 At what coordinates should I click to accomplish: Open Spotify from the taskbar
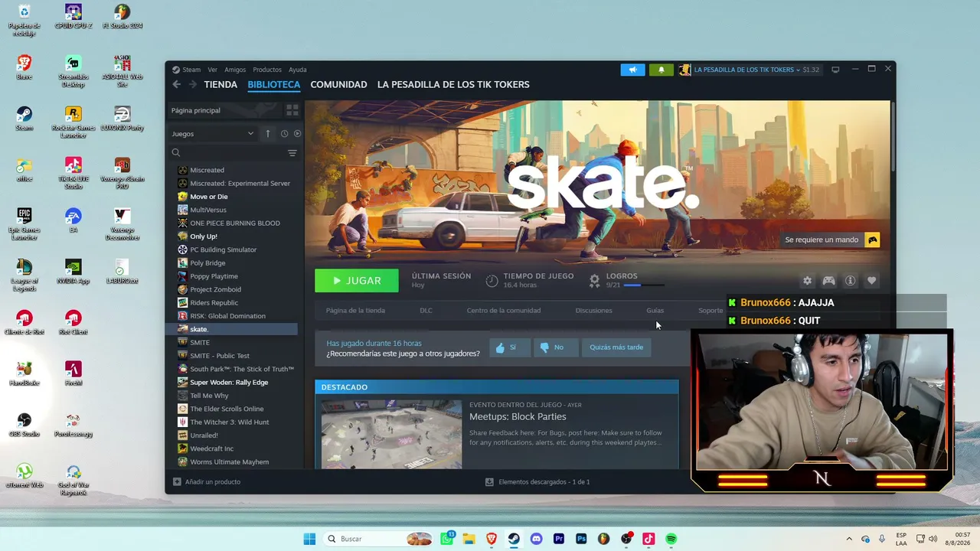pos(671,539)
